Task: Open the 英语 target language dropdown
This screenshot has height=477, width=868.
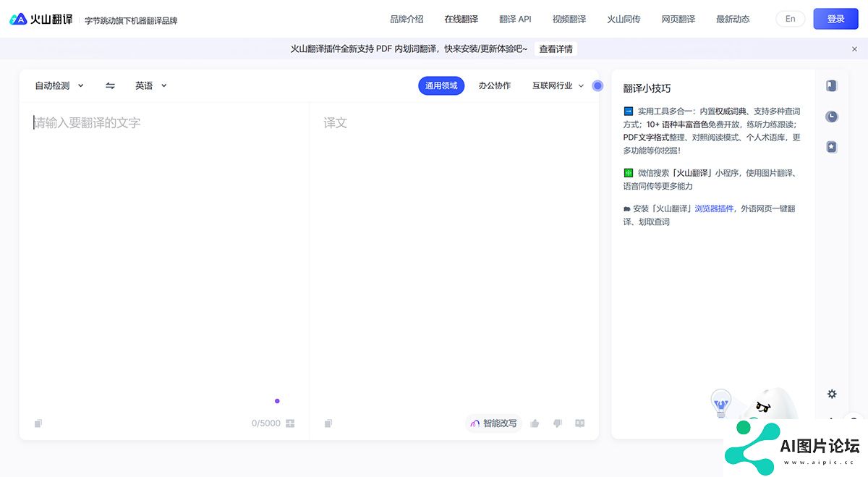Action: (151, 85)
